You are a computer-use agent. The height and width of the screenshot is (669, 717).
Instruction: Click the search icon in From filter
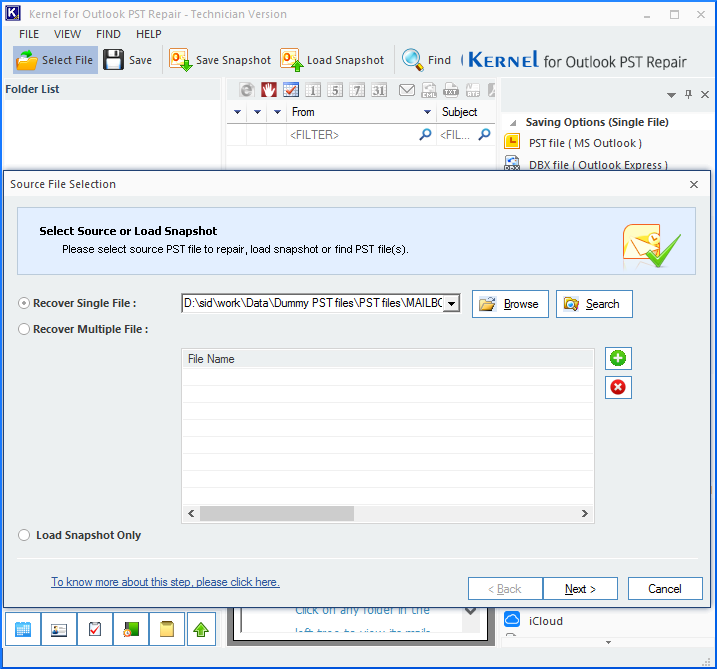pyautogui.click(x=425, y=134)
